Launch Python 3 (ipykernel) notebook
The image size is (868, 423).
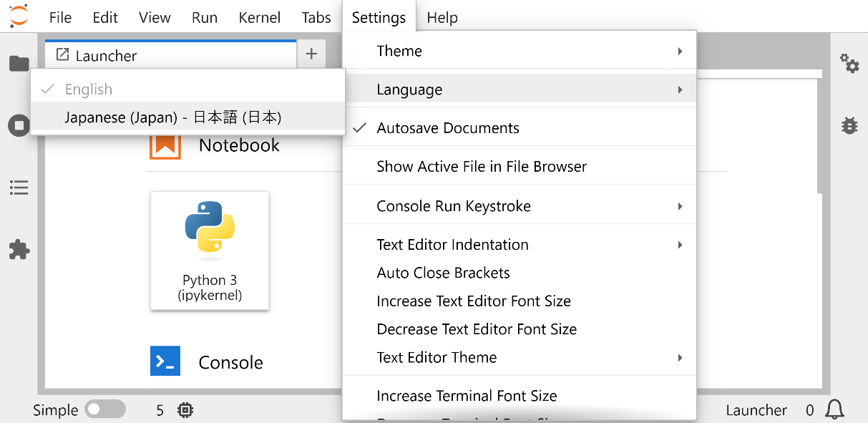[x=210, y=251]
